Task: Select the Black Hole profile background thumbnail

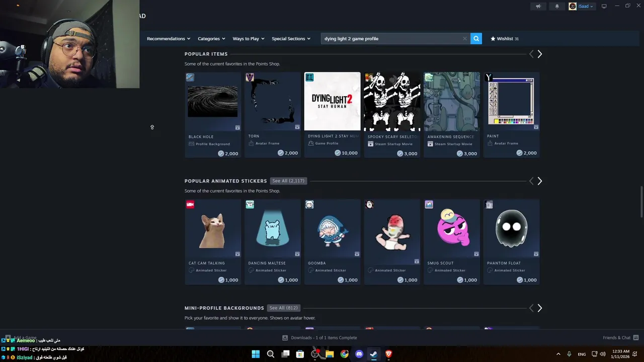Action: click(213, 102)
